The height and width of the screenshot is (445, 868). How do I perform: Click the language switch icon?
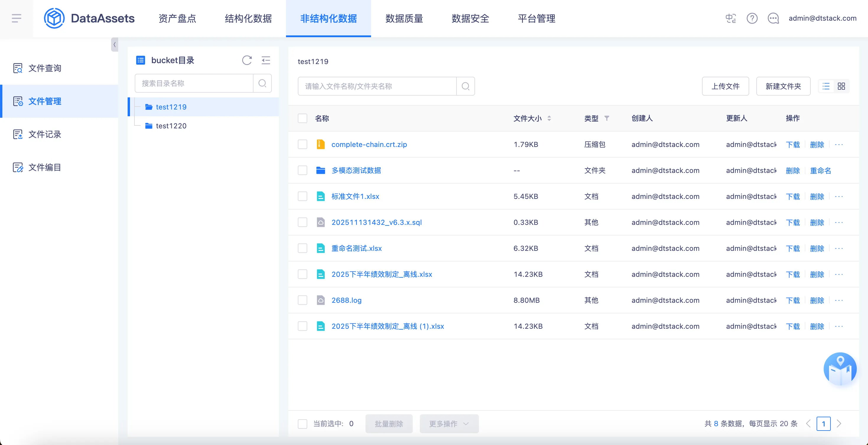(x=731, y=18)
